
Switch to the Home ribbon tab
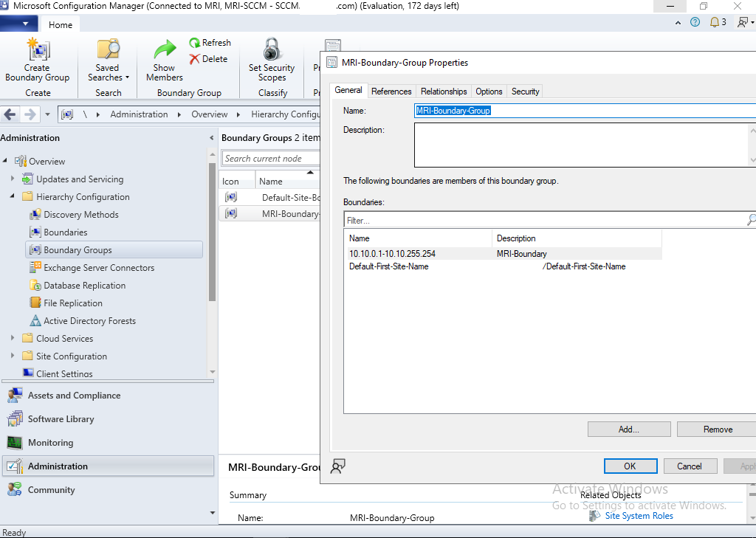point(61,24)
